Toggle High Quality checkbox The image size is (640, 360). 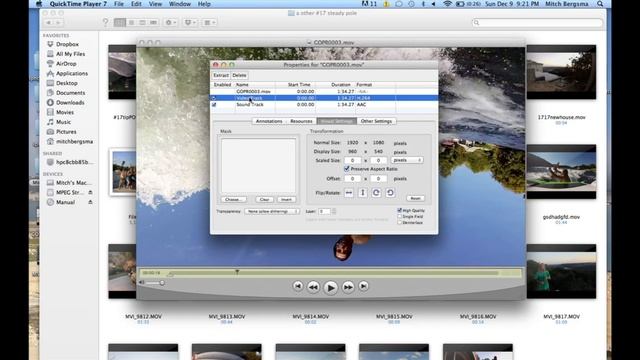point(400,210)
